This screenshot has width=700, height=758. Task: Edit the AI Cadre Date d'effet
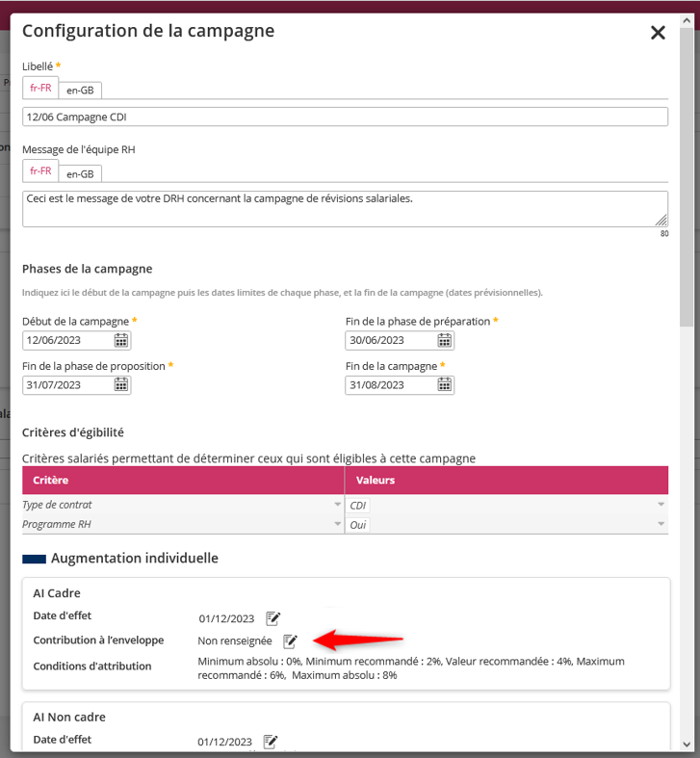(x=272, y=618)
